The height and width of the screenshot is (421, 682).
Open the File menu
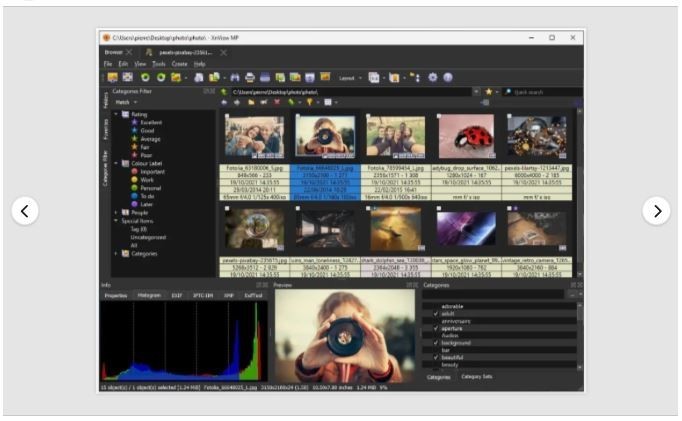pyautogui.click(x=108, y=64)
